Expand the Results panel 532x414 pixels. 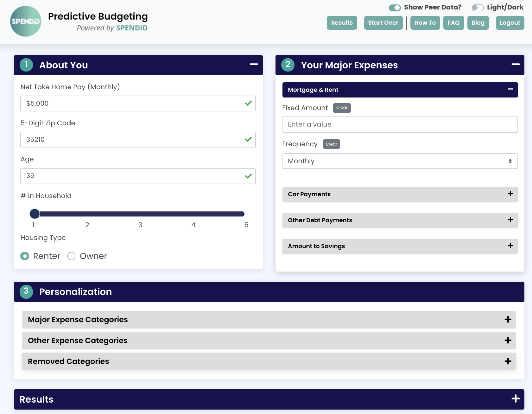point(269,399)
